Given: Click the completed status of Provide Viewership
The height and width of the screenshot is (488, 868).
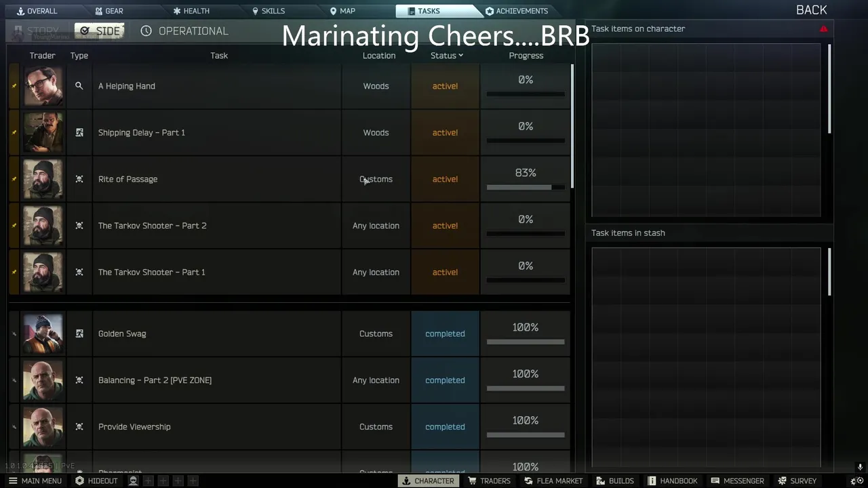Looking at the screenshot, I should tap(445, 427).
